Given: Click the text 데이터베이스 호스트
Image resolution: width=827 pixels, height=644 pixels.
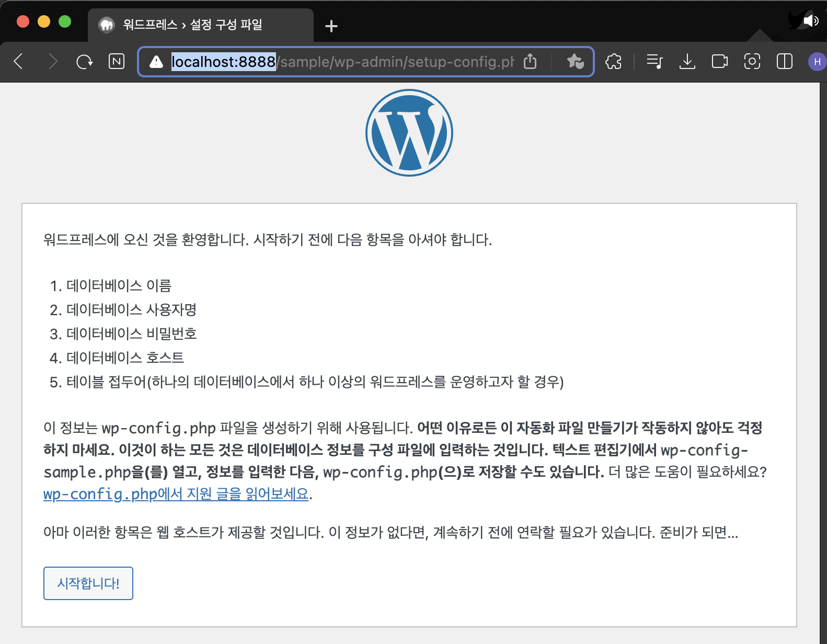Looking at the screenshot, I should point(125,358).
